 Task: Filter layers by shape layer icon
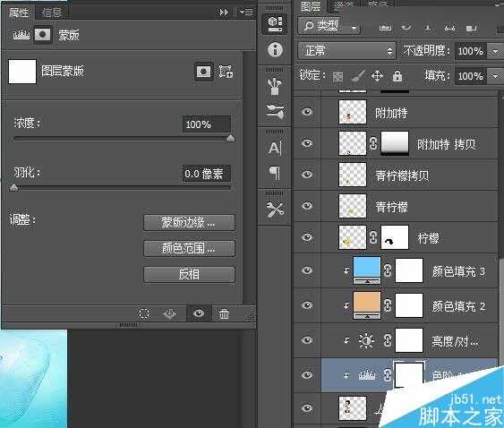[449, 28]
